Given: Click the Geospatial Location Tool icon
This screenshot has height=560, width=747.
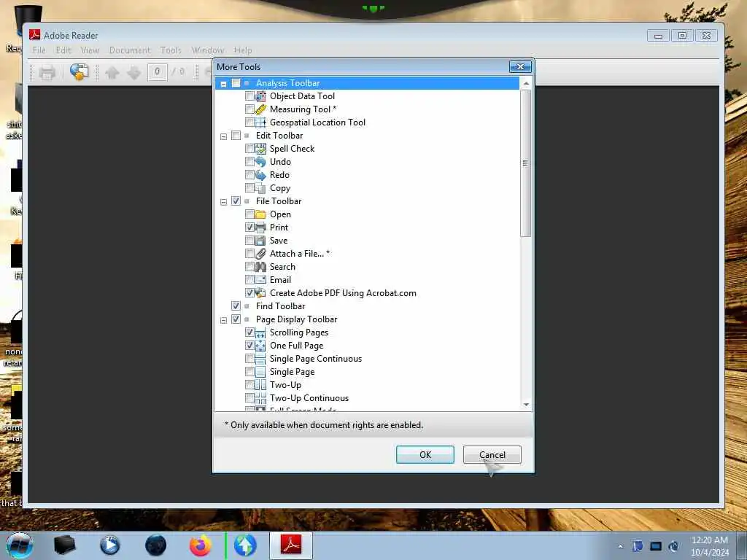Looking at the screenshot, I should (x=260, y=122).
